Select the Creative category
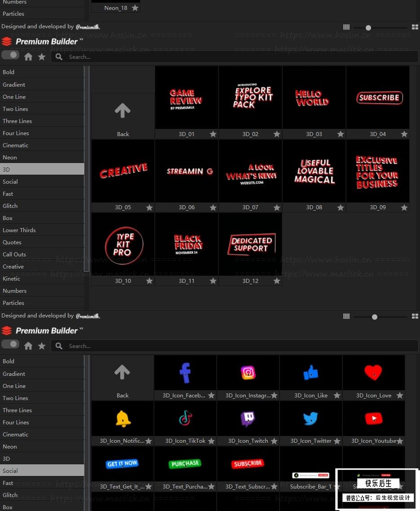The width and height of the screenshot is (420, 511). [42, 267]
